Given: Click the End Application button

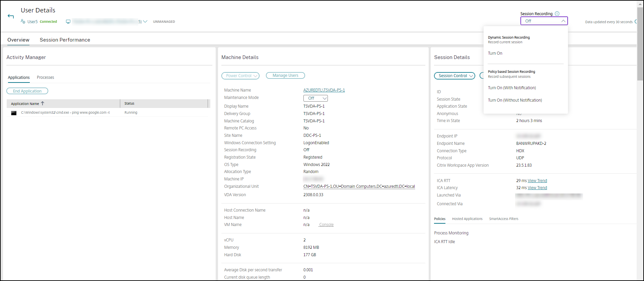Looking at the screenshot, I should (27, 91).
